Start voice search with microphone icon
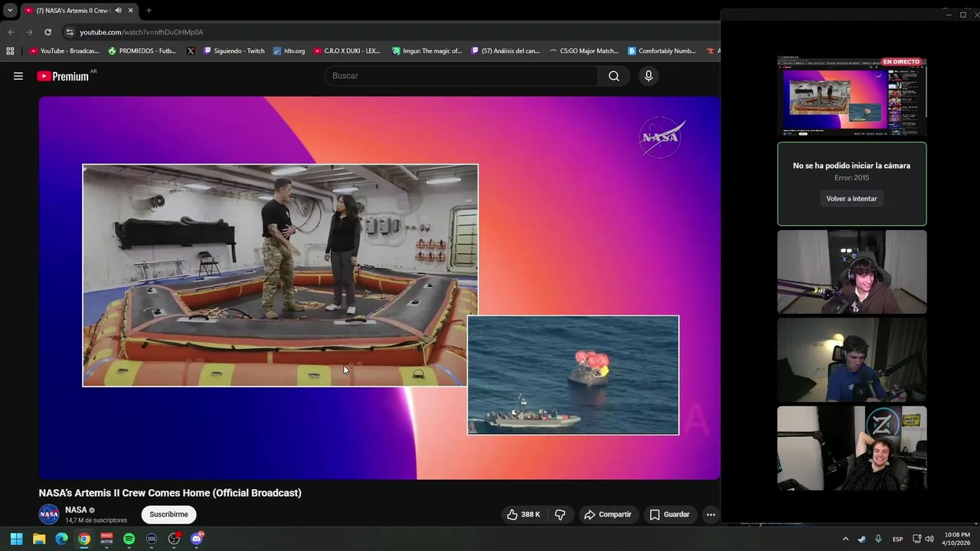 pyautogui.click(x=648, y=76)
